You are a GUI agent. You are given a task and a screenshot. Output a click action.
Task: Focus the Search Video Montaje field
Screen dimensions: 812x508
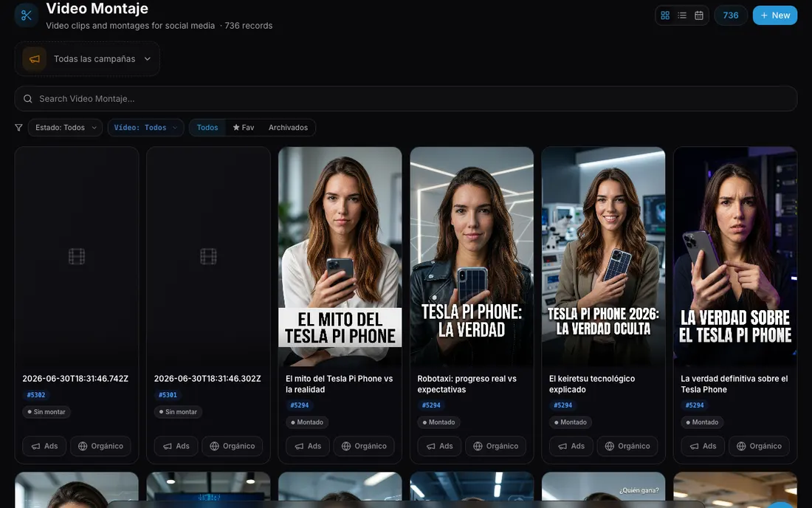[405, 99]
